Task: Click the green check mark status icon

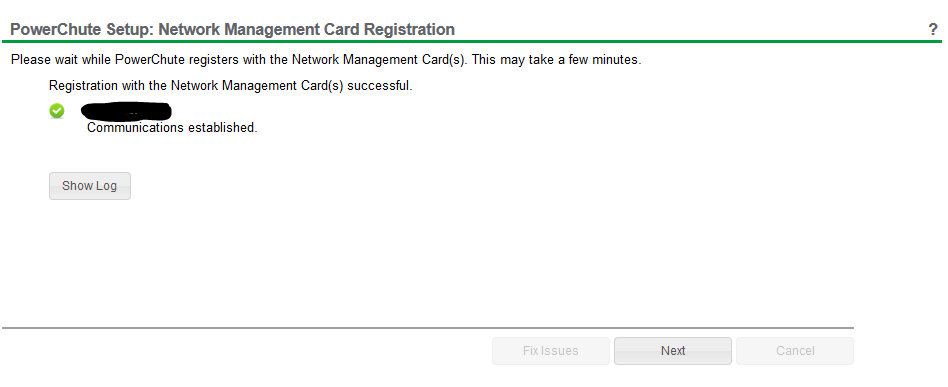Action: pos(57,111)
